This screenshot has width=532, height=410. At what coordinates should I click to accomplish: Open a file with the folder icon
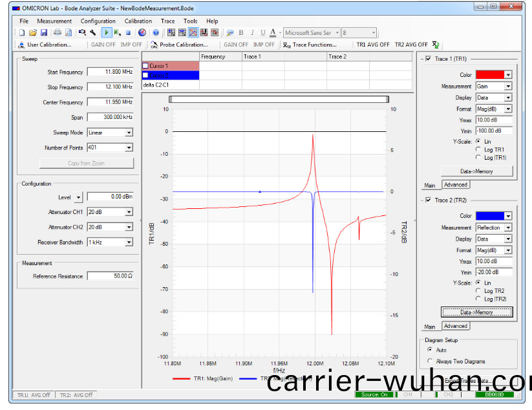tap(32, 32)
